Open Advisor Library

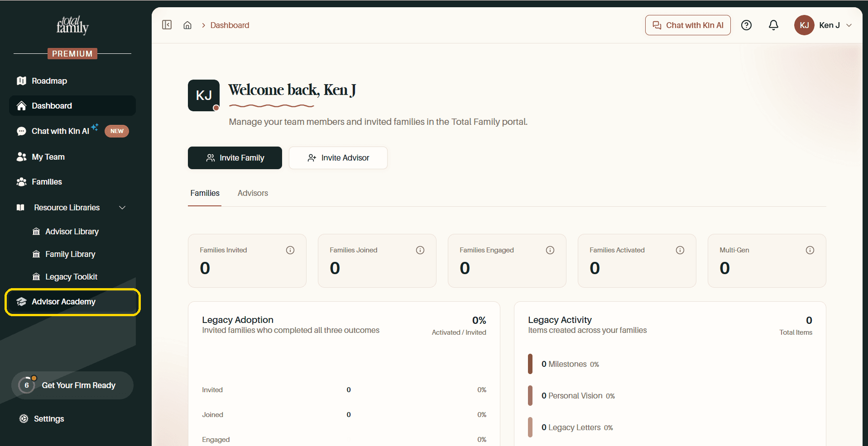72,232
